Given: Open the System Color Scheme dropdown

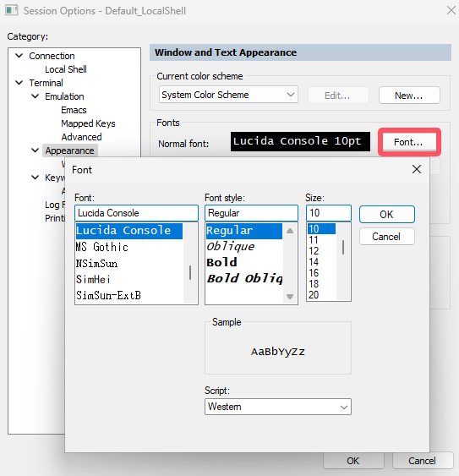Looking at the screenshot, I should [x=228, y=95].
